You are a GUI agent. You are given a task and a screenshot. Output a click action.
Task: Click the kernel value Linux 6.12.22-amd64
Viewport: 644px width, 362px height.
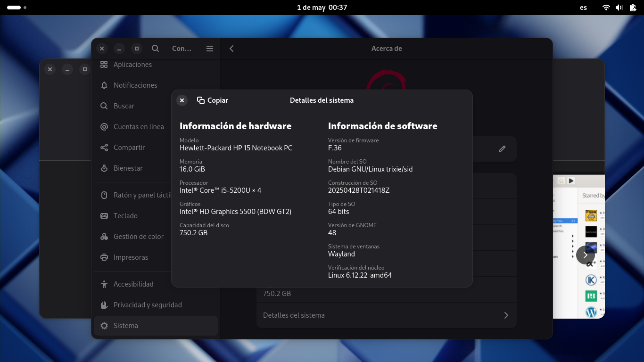(360, 275)
